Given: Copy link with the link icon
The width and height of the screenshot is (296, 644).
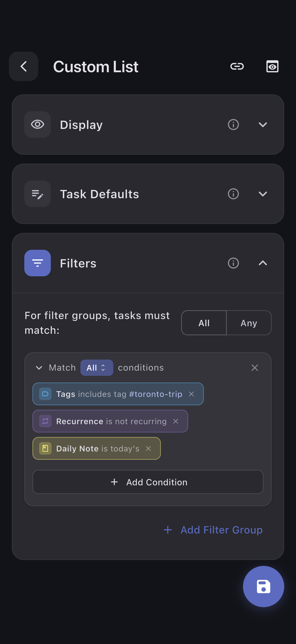Looking at the screenshot, I should (x=237, y=67).
